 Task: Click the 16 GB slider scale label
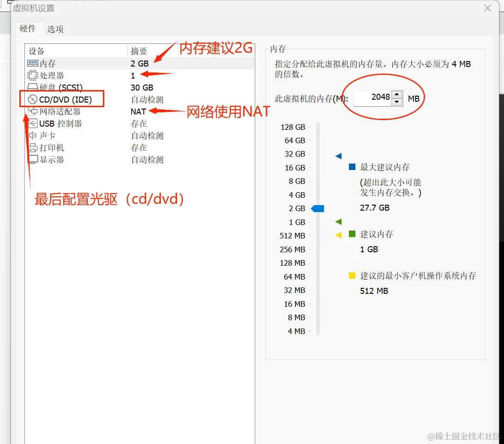coord(295,168)
